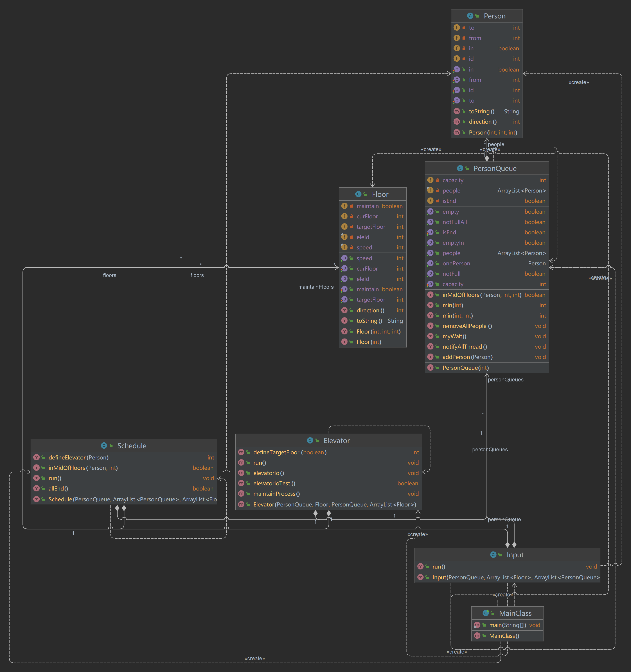Viewport: 631px width, 672px height.
Task: Click the class icon beside PersonQueue title
Action: point(460,168)
